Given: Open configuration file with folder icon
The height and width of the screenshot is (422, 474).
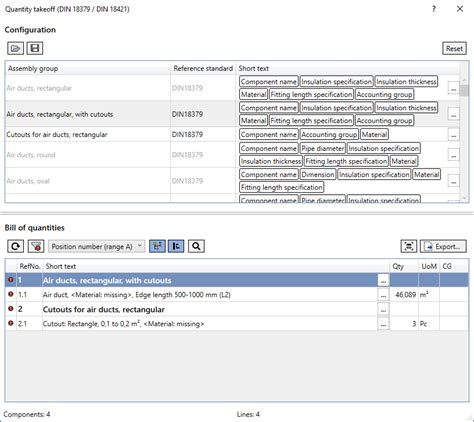Looking at the screenshot, I should click(15, 48).
